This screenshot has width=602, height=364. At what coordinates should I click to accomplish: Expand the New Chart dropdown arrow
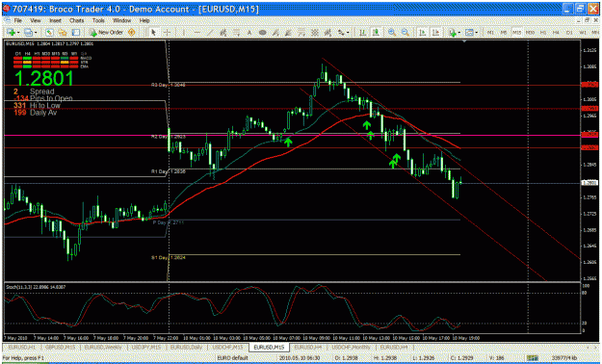[18, 33]
